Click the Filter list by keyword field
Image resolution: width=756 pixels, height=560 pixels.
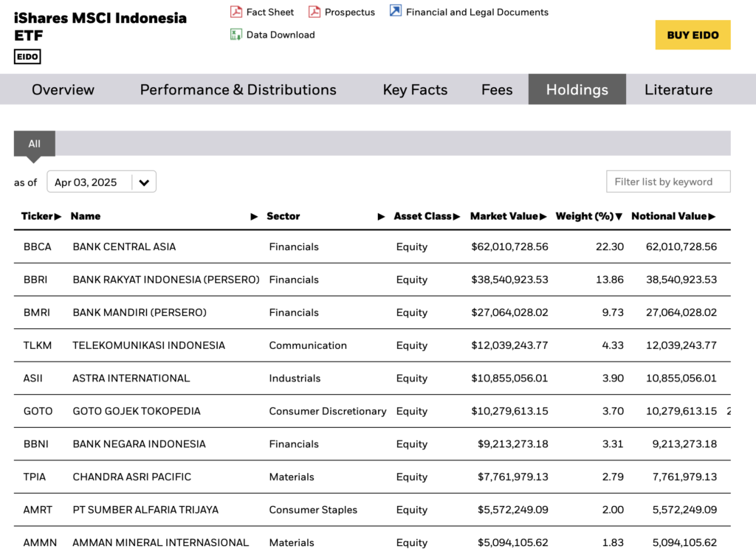[668, 182]
